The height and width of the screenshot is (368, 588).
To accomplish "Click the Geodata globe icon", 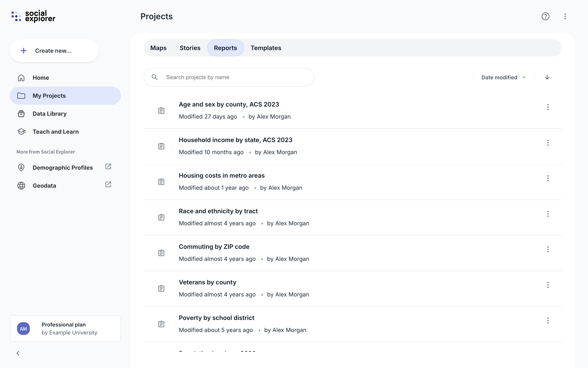I will click(x=21, y=186).
